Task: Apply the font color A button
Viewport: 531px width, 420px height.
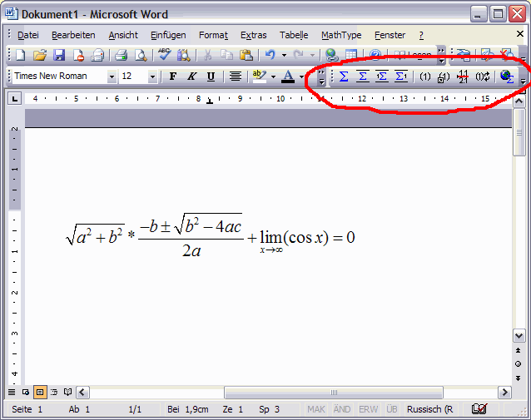Action: 288,77
